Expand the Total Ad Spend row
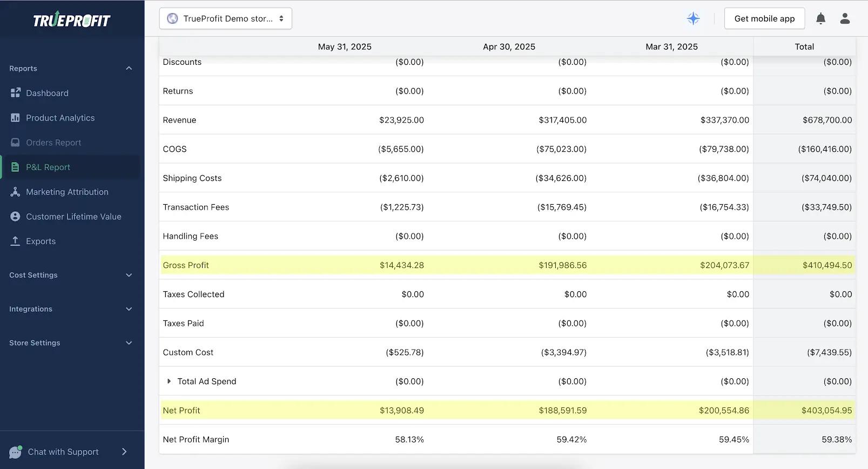Viewport: 868px width, 469px height. pyautogui.click(x=169, y=381)
